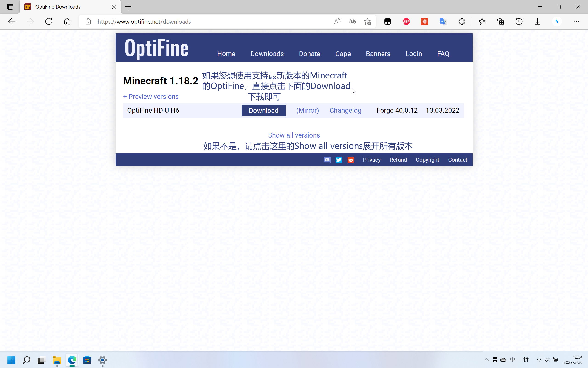Open the browser Settings and more menu
The width and height of the screenshot is (588, 368).
576,21
